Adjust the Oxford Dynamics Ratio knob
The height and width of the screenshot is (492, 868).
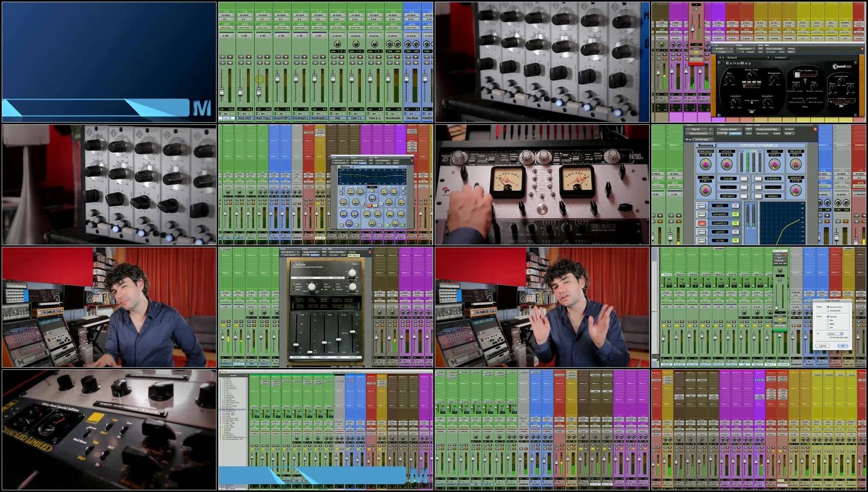point(706,190)
